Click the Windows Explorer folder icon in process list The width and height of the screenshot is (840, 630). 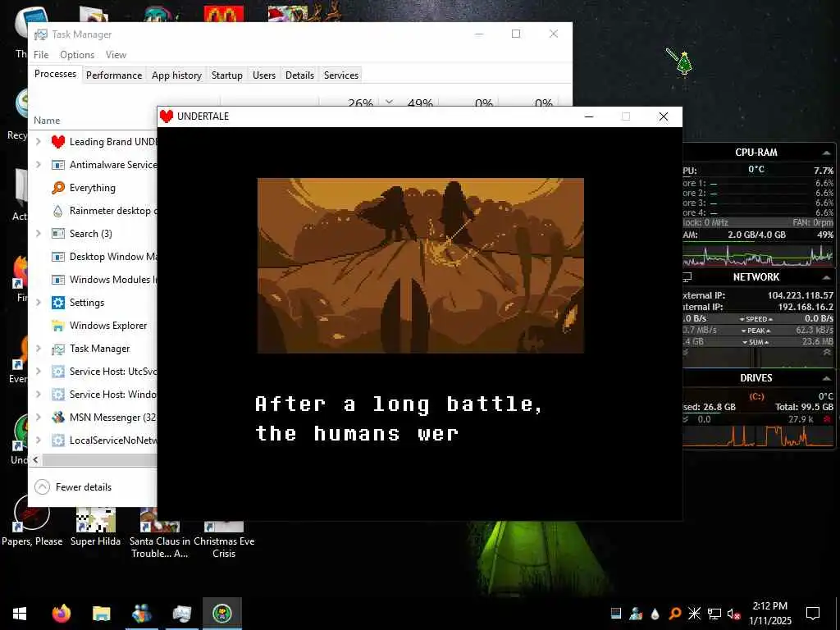[58, 325]
